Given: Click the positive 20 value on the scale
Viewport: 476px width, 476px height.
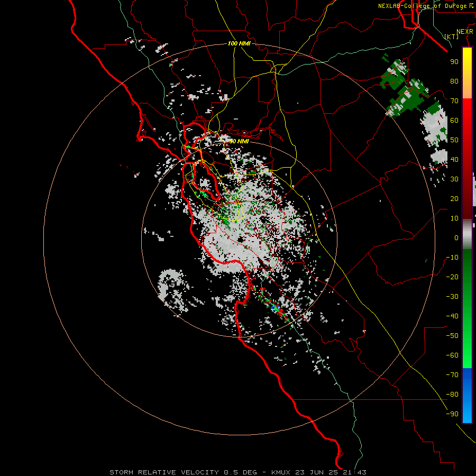Looking at the screenshot, I should click(454, 199).
